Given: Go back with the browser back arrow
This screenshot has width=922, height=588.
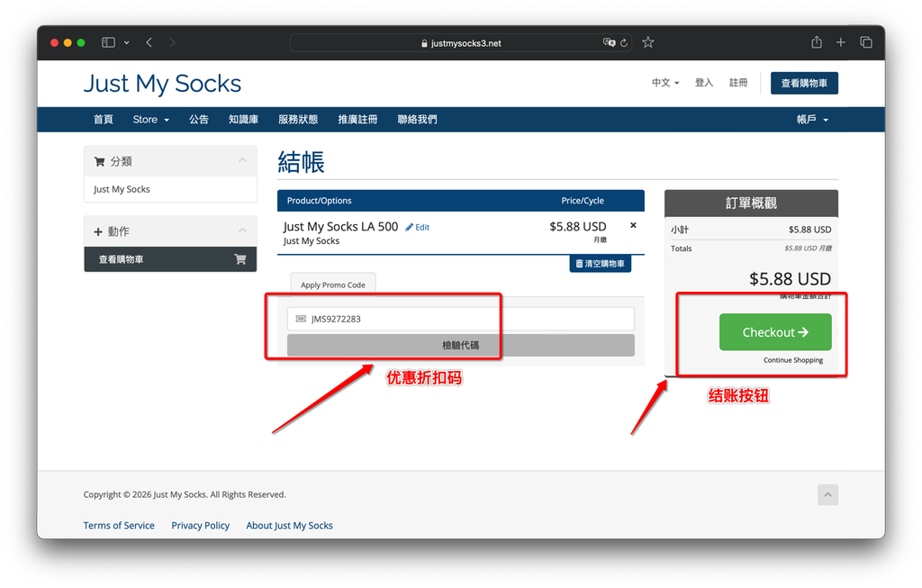Looking at the screenshot, I should tap(149, 42).
